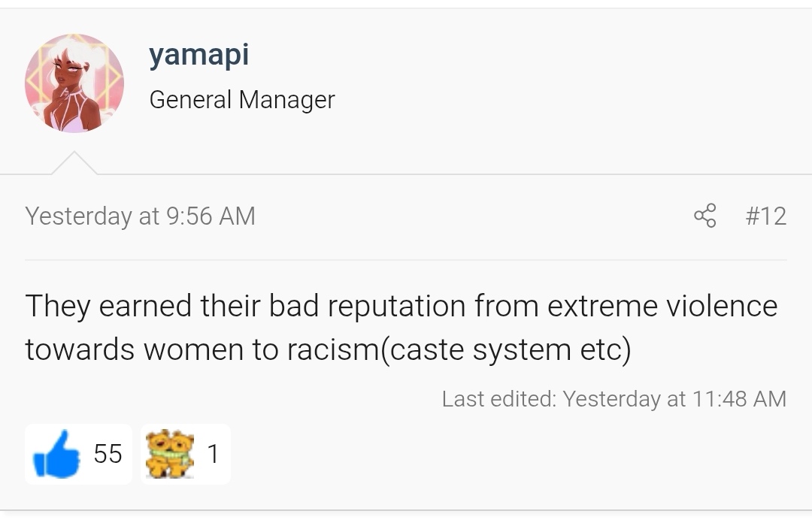812x526 pixels.
Task: Open yamapi's profile avatar
Action: tap(74, 83)
